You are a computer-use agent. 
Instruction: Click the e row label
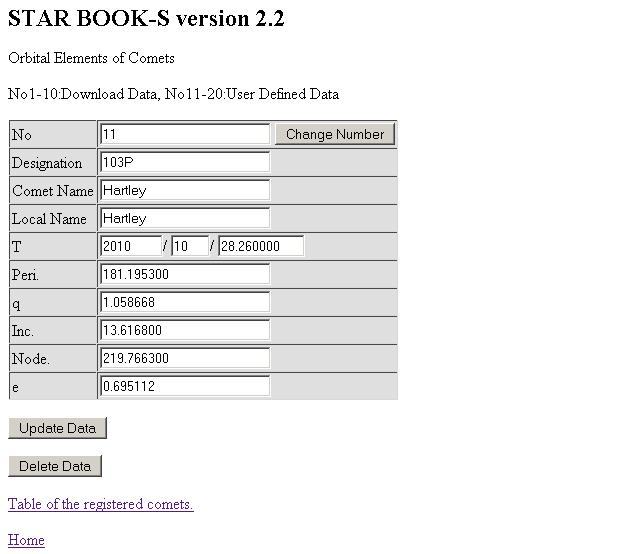[16, 387]
